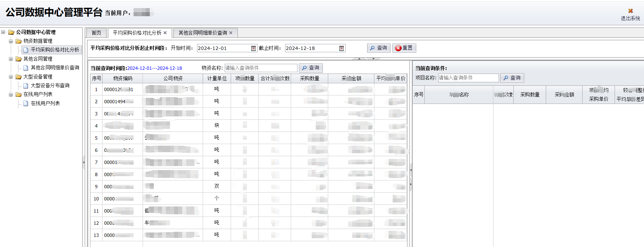Open the 截止时间 calendar picker icon

pyautogui.click(x=341, y=48)
